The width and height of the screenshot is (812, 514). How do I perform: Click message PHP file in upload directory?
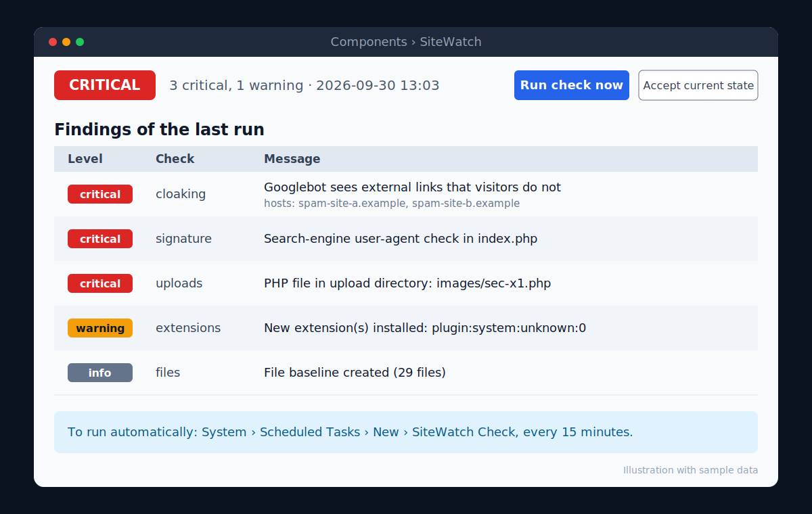pos(407,283)
